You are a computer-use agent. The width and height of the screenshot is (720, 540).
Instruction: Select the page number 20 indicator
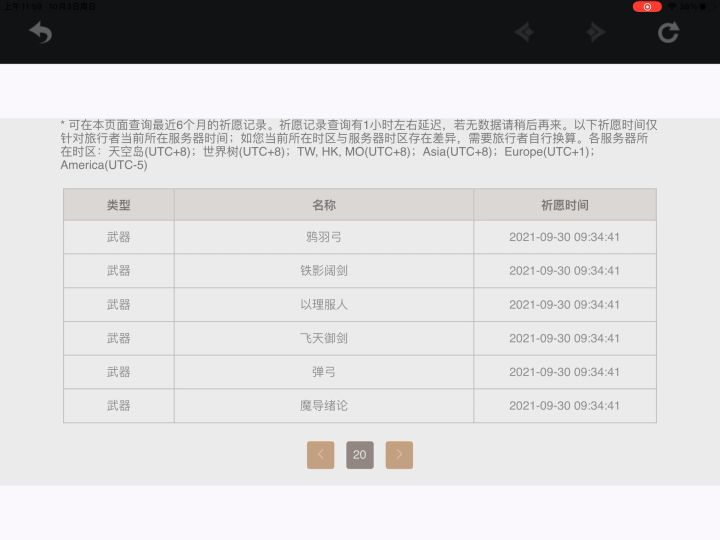click(360, 455)
